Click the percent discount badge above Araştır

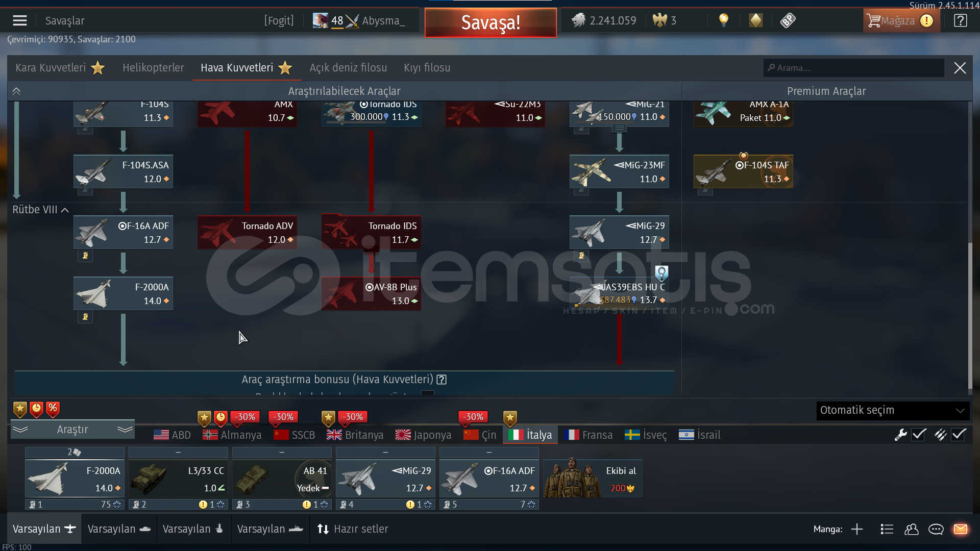(53, 409)
